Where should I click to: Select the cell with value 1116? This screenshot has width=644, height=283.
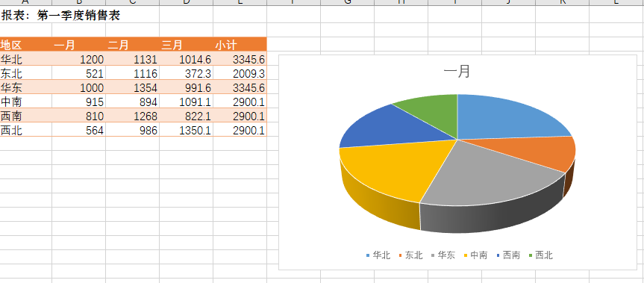tap(132, 73)
